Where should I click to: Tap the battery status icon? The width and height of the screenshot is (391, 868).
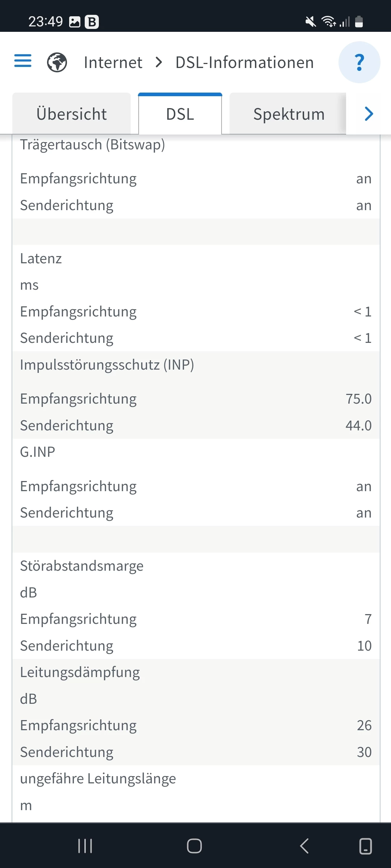[359, 22]
